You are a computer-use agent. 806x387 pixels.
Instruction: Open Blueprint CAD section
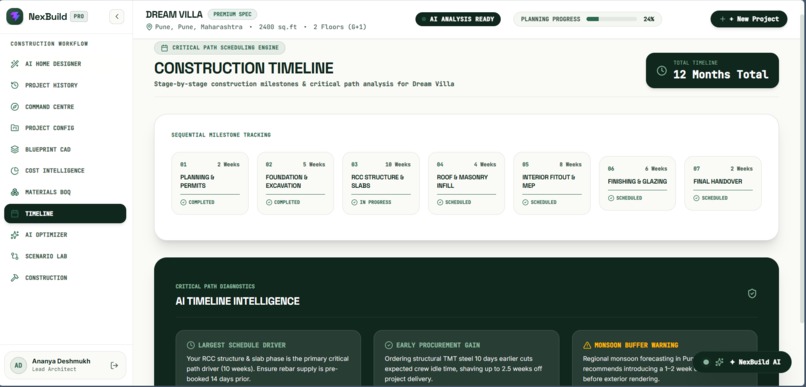click(65, 150)
